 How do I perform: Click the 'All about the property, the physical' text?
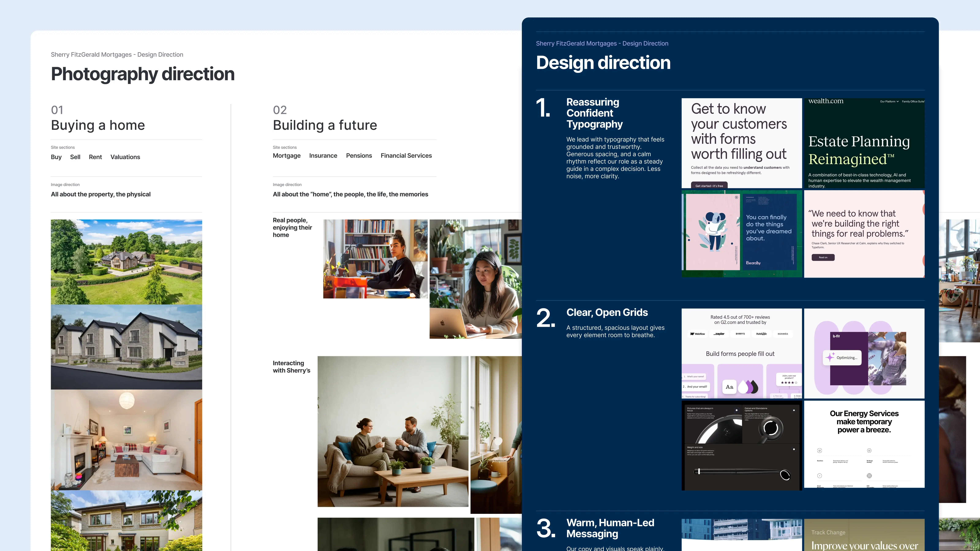click(100, 194)
